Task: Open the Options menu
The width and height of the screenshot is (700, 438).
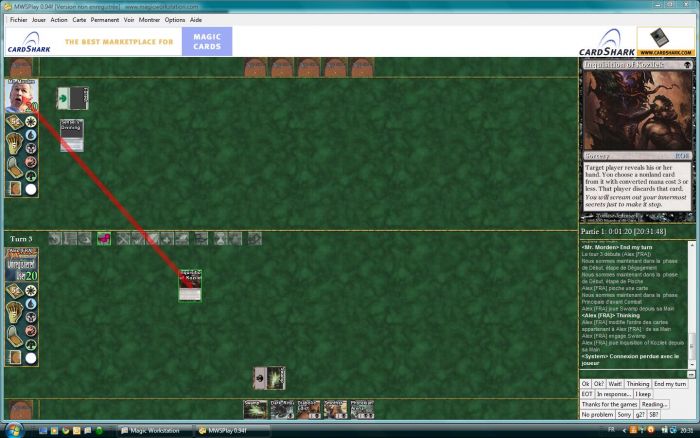Action: click(x=175, y=20)
